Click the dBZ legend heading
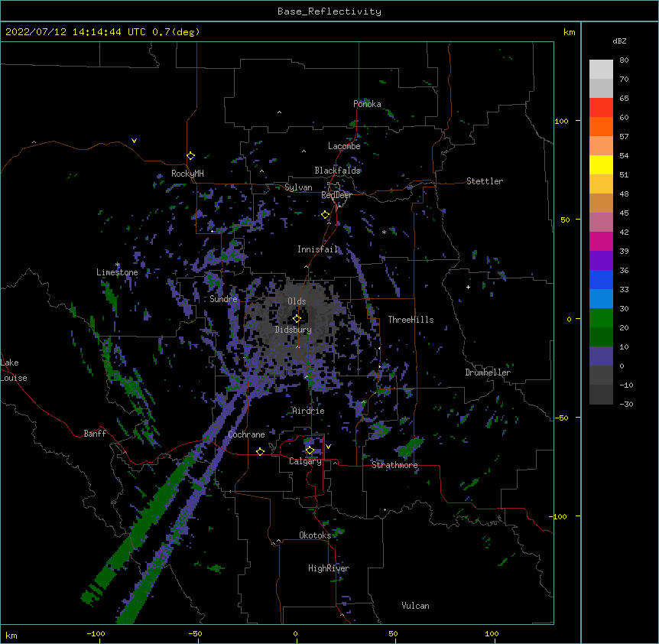Viewport: 659px width, 644px height. click(x=619, y=41)
